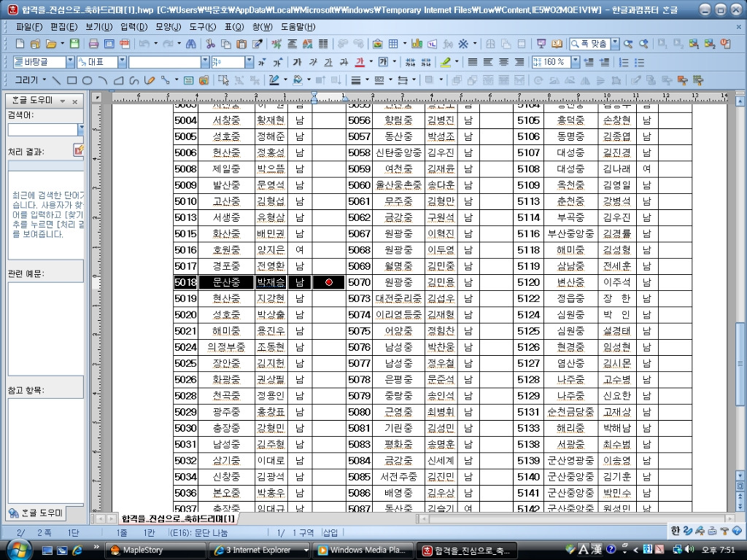
Task: Click the multi-column layout icon
Action: pyautogui.click(x=323, y=44)
